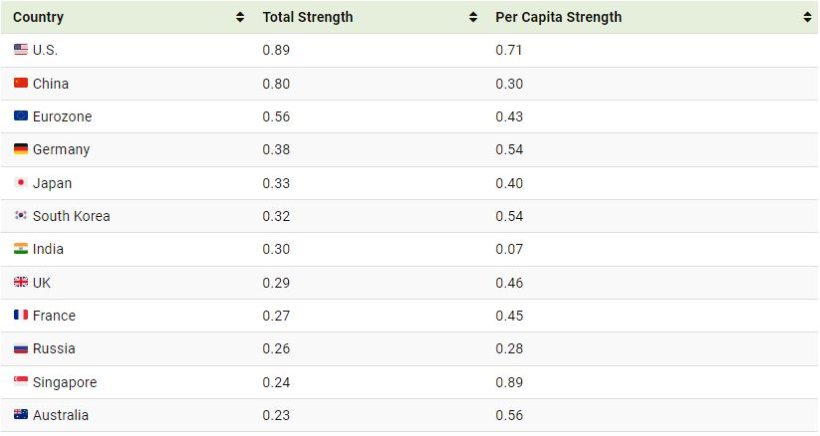Click the Eurozone flag icon
This screenshot has height=436, width=820.
click(x=21, y=116)
